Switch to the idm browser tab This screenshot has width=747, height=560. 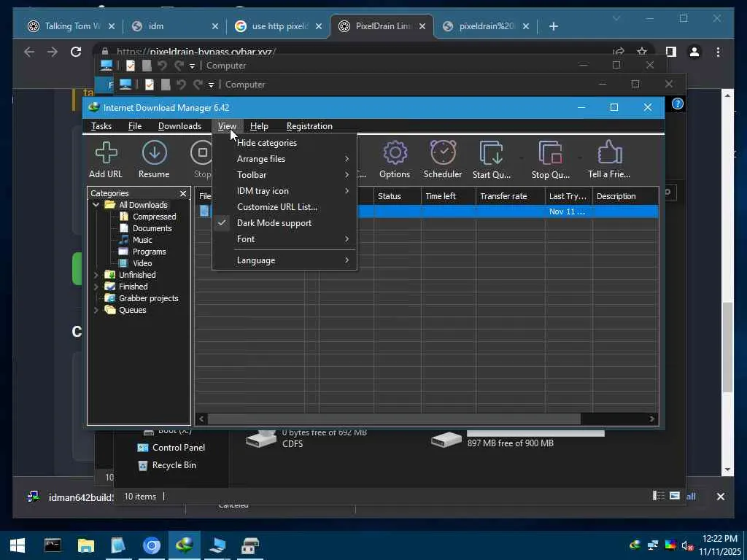click(174, 26)
